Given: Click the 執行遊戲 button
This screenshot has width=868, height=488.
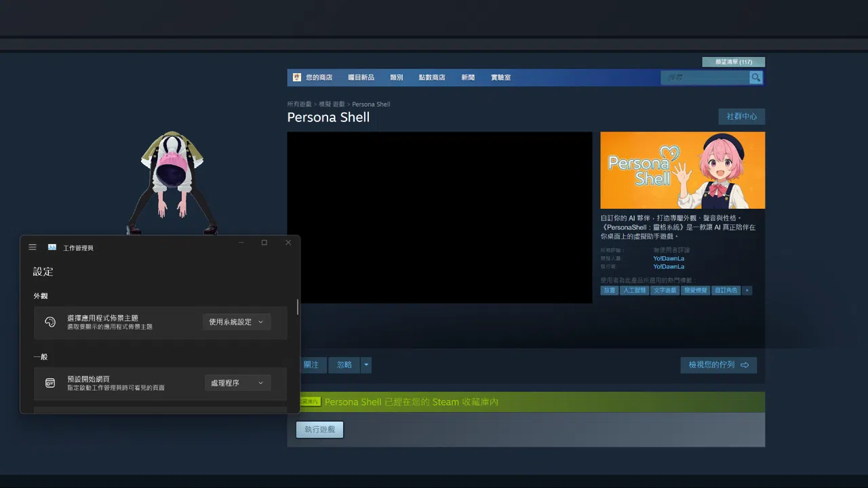Looking at the screenshot, I should click(x=319, y=430).
